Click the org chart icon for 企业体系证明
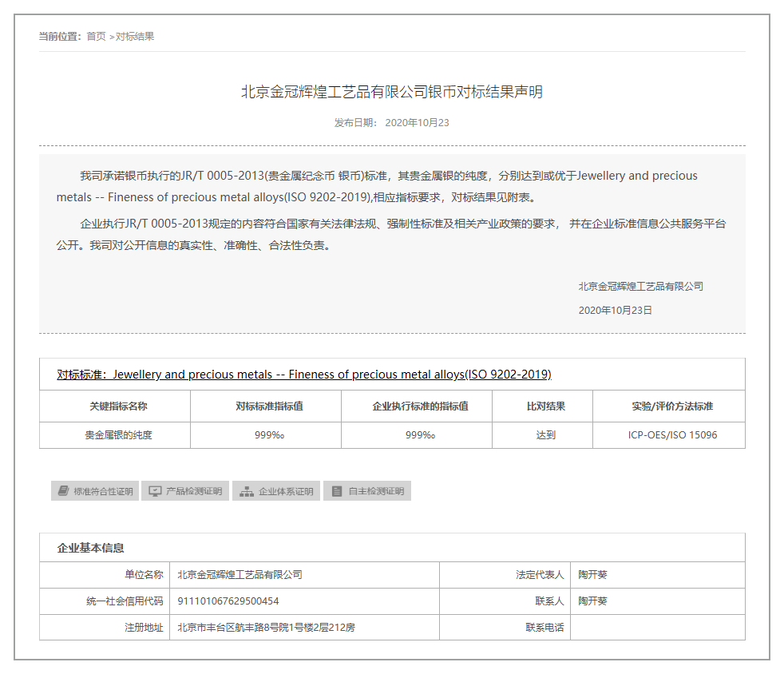 pyautogui.click(x=246, y=491)
